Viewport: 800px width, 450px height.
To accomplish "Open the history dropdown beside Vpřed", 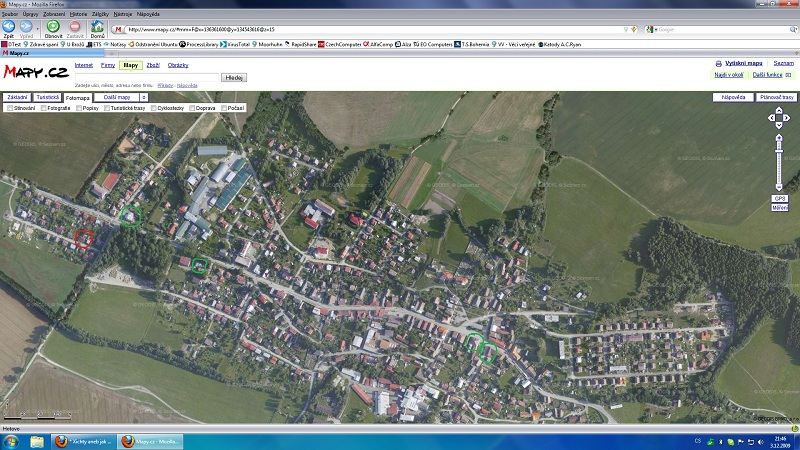I will click(x=37, y=29).
